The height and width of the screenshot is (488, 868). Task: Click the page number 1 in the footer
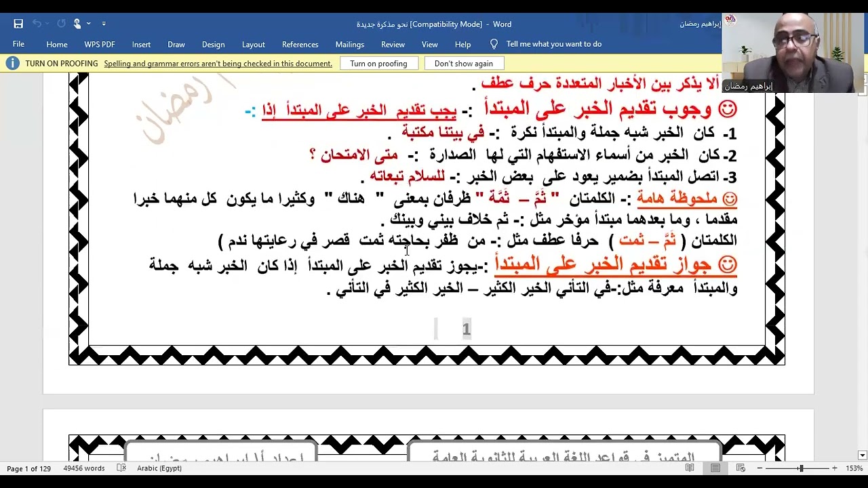pyautogui.click(x=466, y=329)
